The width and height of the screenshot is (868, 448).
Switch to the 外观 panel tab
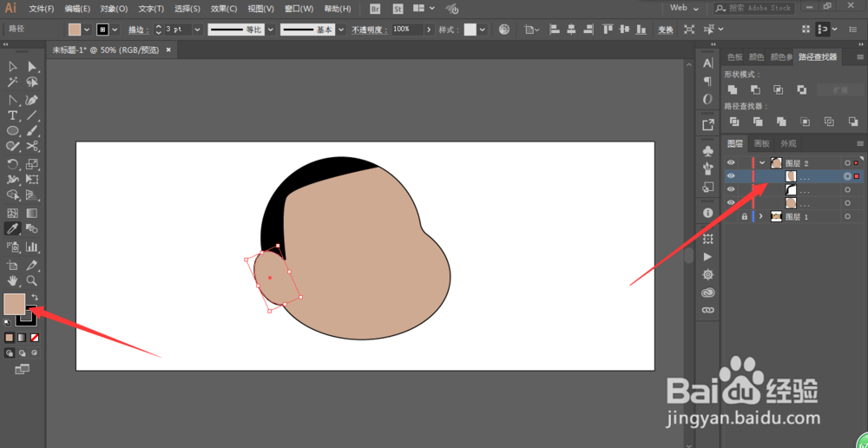coord(788,143)
